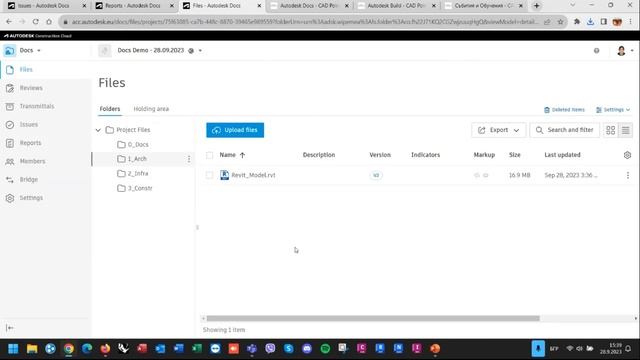The image size is (640, 360).
Task: Click the project thumbnail icon in header
Action: point(104,51)
